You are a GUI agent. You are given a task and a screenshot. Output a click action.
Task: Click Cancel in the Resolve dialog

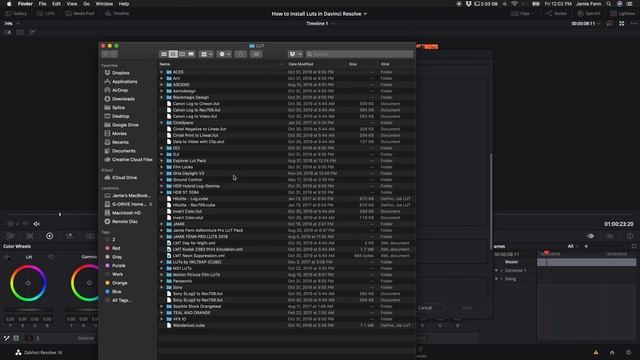pos(424,308)
